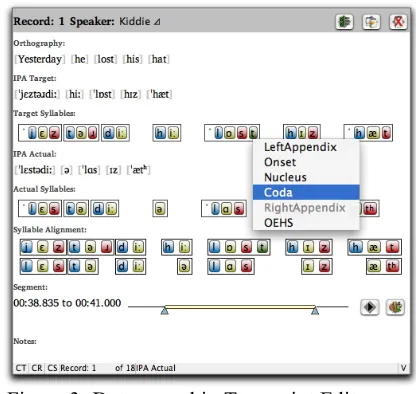
Task: Click IPA Target transcription 'hæt'
Action: pyautogui.click(x=159, y=94)
